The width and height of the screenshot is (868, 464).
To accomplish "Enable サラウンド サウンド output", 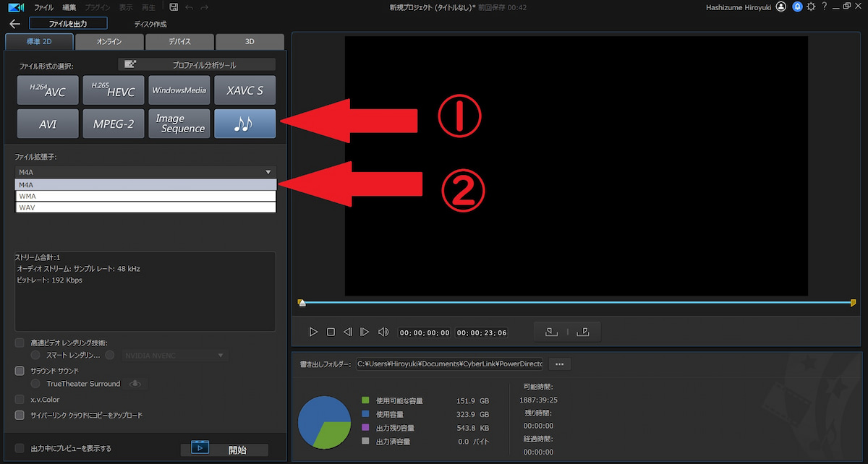I will point(20,370).
